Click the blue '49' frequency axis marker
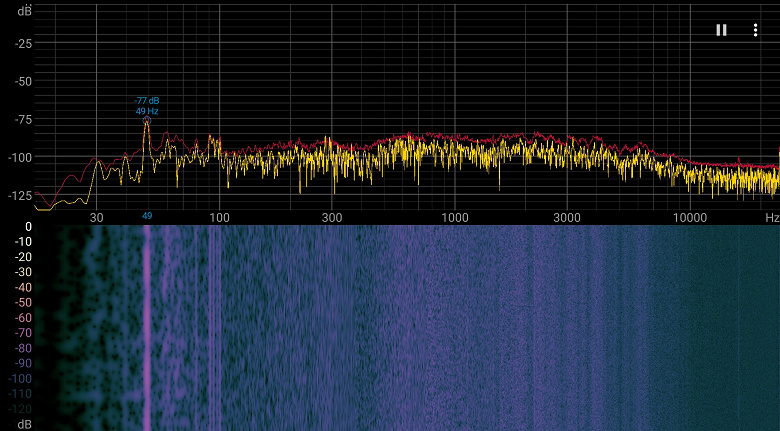780x431 pixels. point(147,216)
